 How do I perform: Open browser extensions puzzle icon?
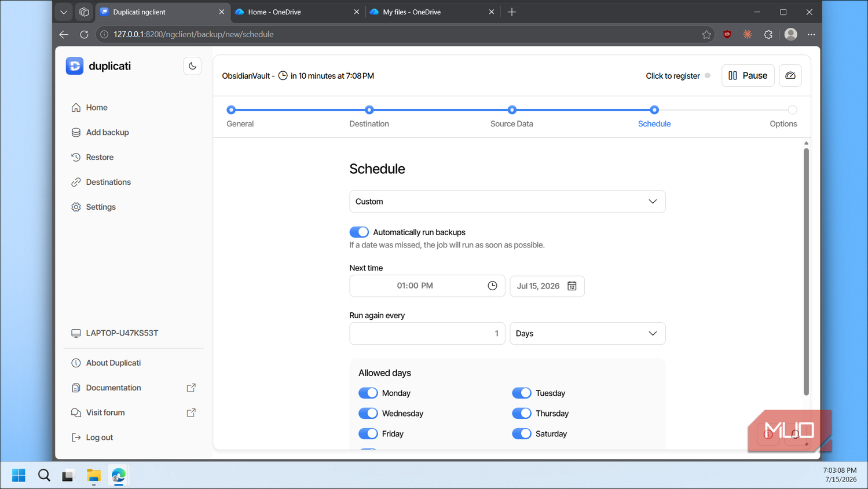[768, 35]
